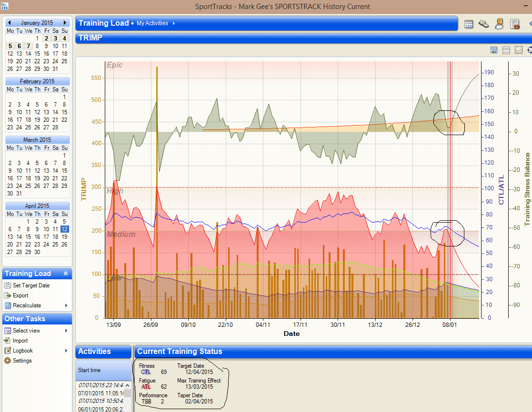Click the running shoe equipment icon
Screen dimensions: 532x412
click(483, 24)
